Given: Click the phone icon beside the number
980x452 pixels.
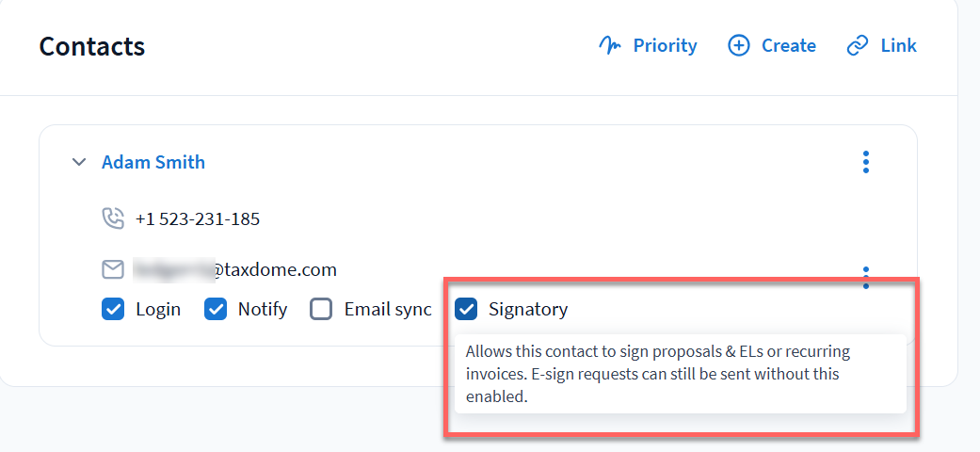Looking at the screenshot, I should click(113, 218).
